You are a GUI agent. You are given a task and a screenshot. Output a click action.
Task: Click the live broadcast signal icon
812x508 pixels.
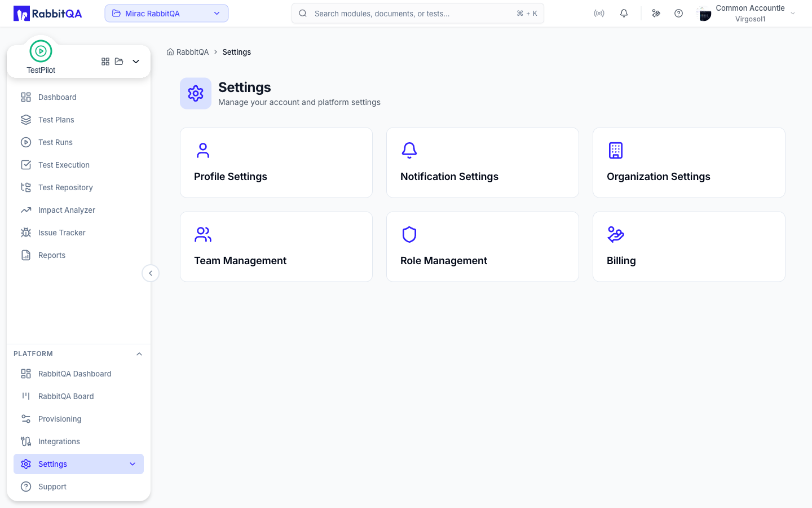pos(599,14)
